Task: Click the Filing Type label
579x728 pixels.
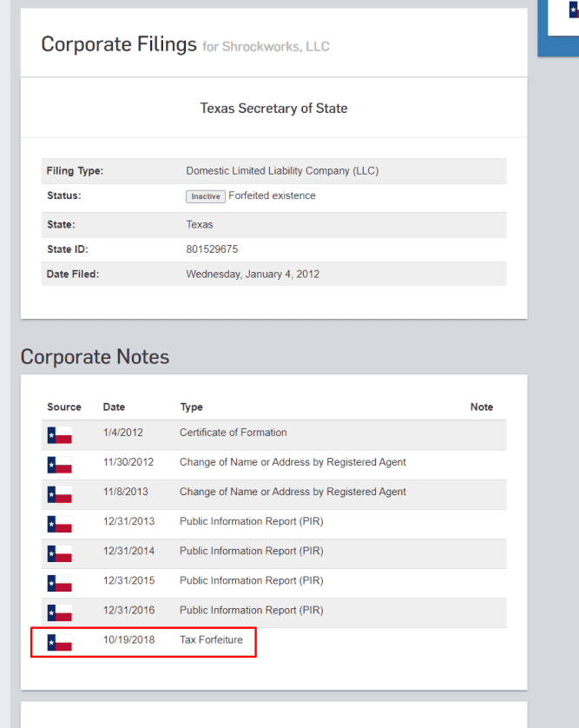Action: click(x=75, y=171)
